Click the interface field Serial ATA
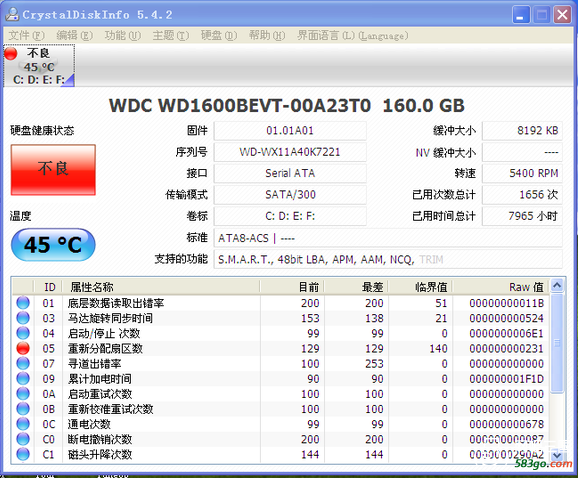 (290, 173)
